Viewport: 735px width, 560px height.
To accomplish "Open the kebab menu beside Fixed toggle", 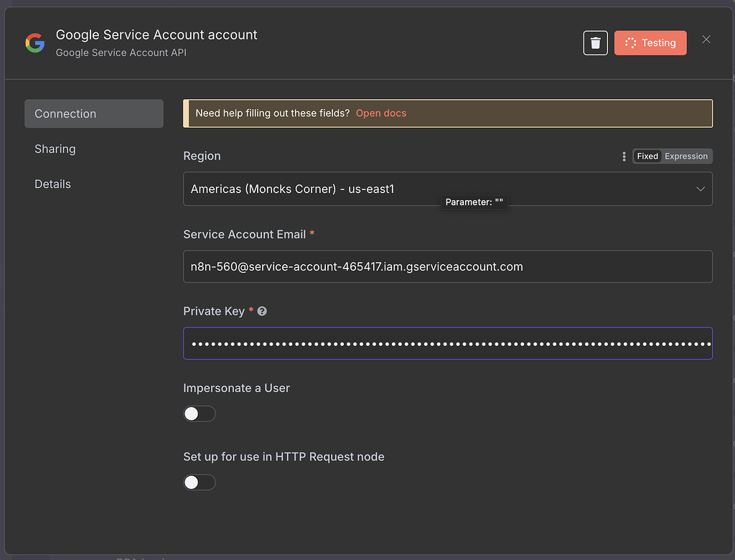I will (624, 156).
